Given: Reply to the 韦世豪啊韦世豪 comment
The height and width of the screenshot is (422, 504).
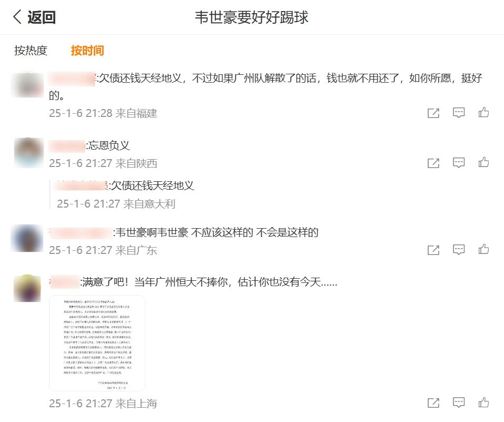Looking at the screenshot, I should click(x=459, y=249).
